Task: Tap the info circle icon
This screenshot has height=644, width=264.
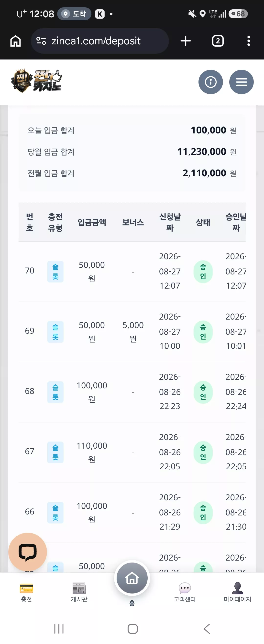Action: [211, 82]
